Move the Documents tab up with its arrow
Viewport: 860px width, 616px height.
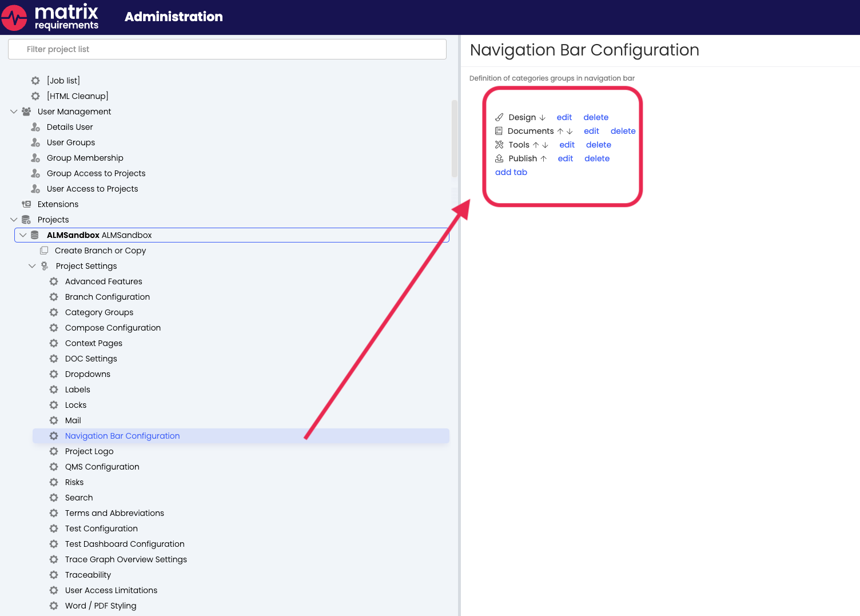pyautogui.click(x=560, y=131)
